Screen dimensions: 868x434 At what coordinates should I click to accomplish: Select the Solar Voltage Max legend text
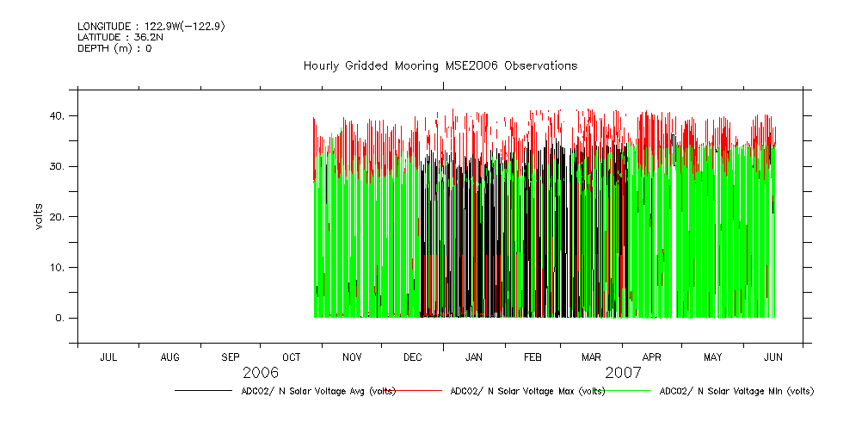[527, 391]
